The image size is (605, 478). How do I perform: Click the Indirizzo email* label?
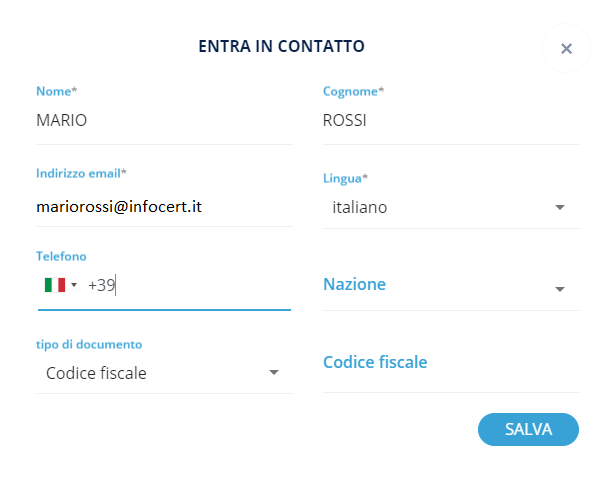[83, 173]
